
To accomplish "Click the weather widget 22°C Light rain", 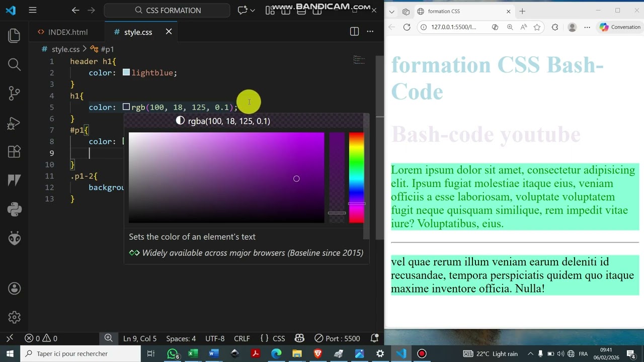I will [490, 354].
